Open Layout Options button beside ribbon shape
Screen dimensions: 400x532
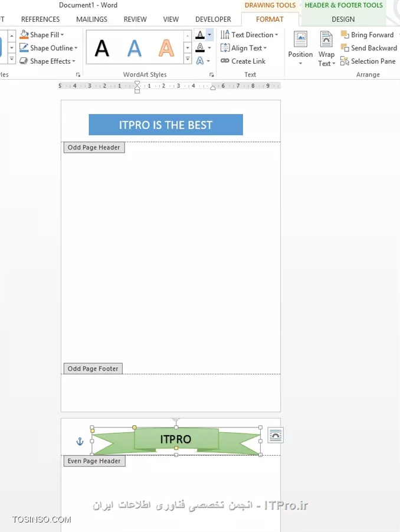click(x=276, y=435)
